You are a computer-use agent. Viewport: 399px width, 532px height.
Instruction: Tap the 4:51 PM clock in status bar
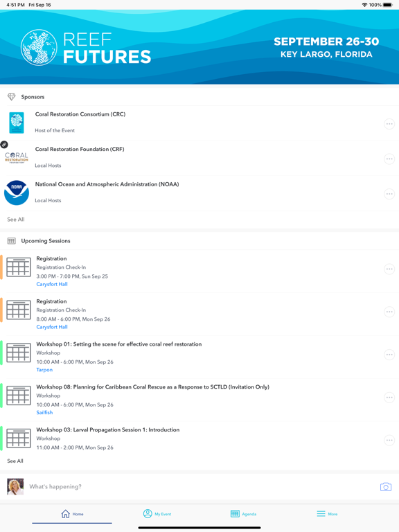(x=15, y=5)
